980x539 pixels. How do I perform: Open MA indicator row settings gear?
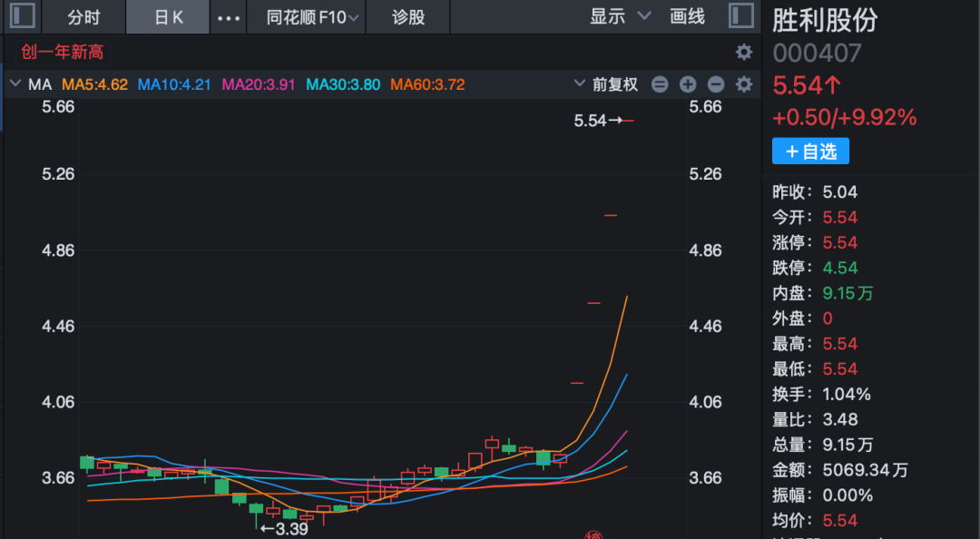click(744, 84)
